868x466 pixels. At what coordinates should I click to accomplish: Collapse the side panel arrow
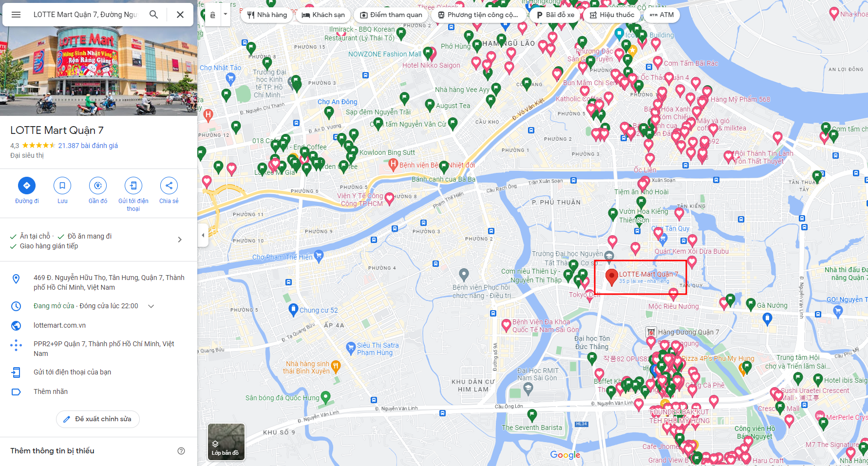pos(203,235)
